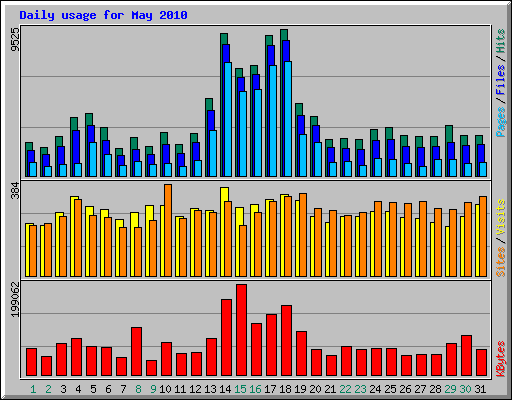This screenshot has width=512, height=400.
Task: Click the 9525 axis value
Action: [15, 40]
